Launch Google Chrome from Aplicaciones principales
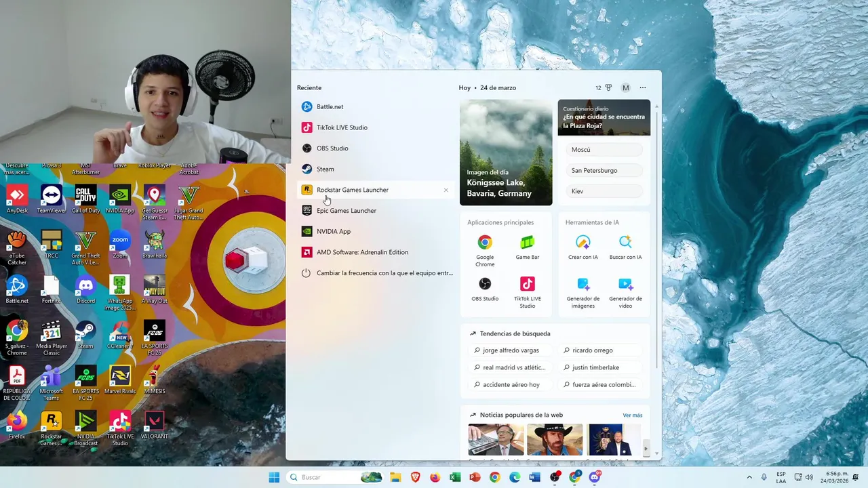This screenshot has height=488, width=868. click(x=485, y=251)
